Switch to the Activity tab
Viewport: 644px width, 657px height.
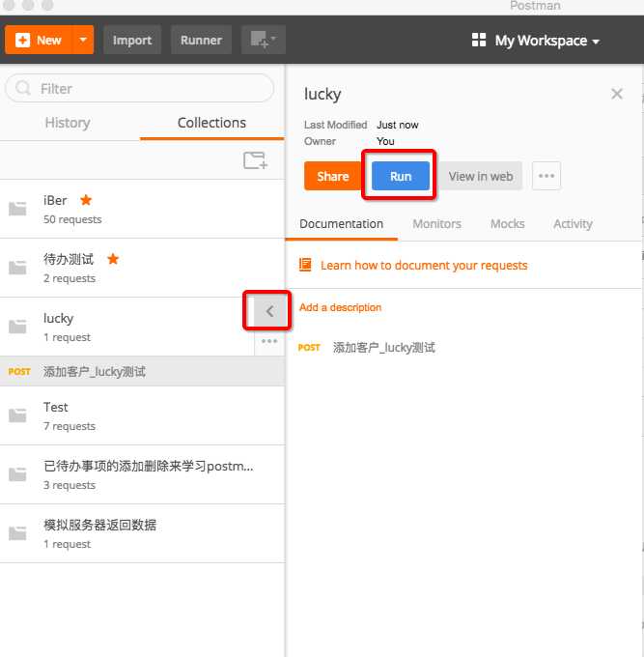tap(573, 224)
